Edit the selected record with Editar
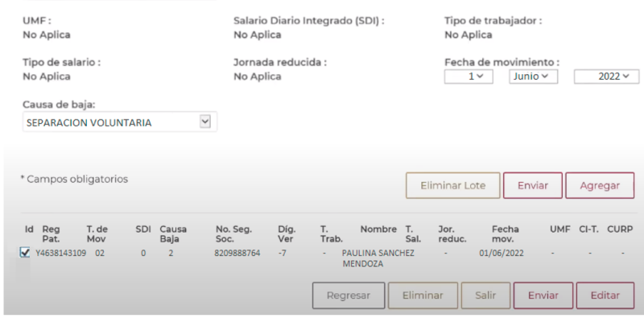The image size is (644, 318). click(x=605, y=295)
